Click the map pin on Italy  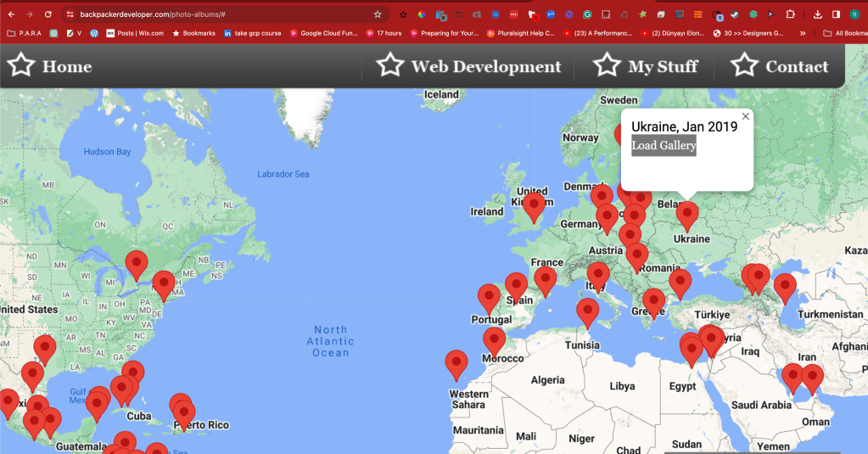(598, 277)
